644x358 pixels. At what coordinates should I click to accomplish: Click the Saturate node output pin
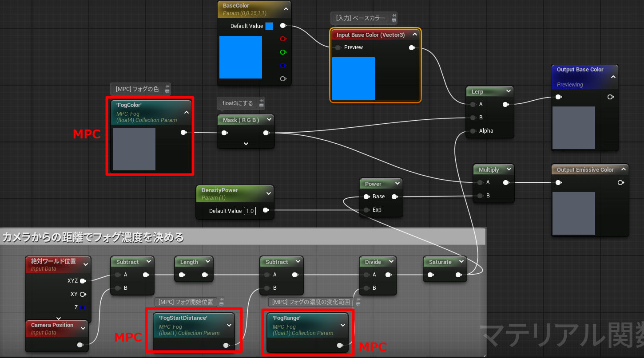click(x=459, y=275)
